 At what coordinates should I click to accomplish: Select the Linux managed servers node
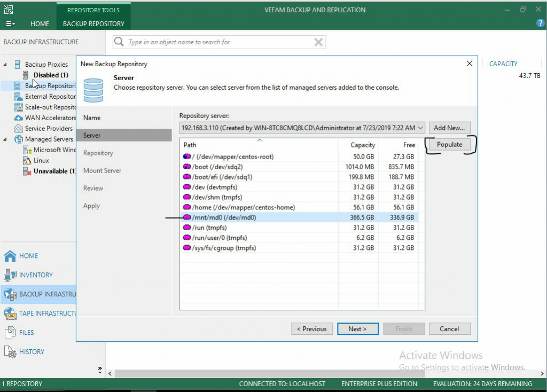pyautogui.click(x=41, y=160)
